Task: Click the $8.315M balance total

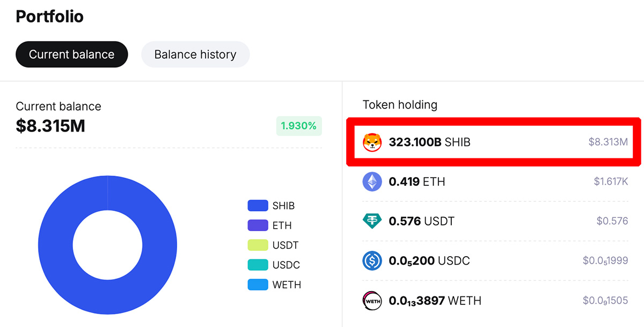Action: (x=50, y=126)
